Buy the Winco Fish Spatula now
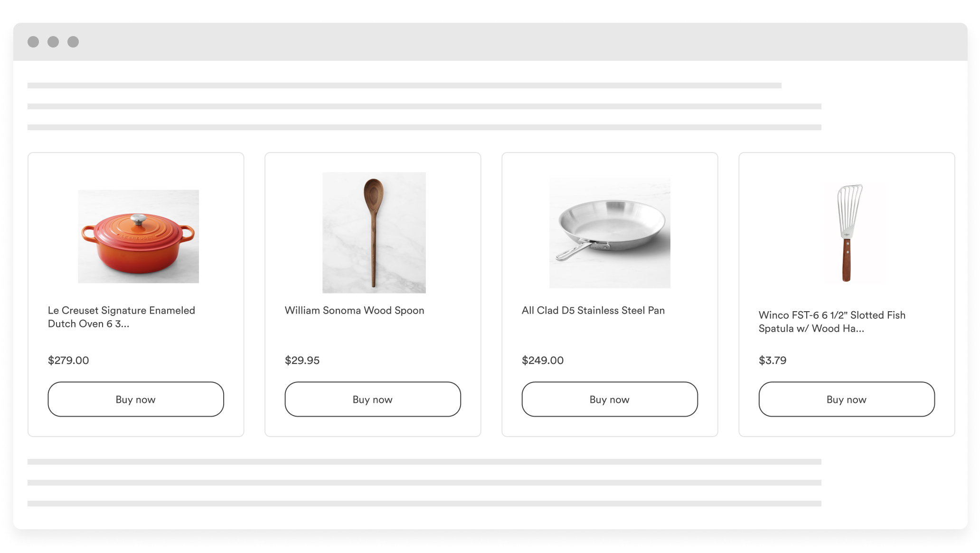 click(847, 399)
